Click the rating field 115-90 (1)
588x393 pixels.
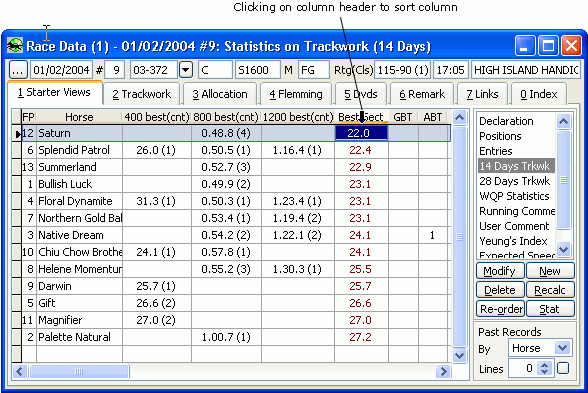(402, 70)
